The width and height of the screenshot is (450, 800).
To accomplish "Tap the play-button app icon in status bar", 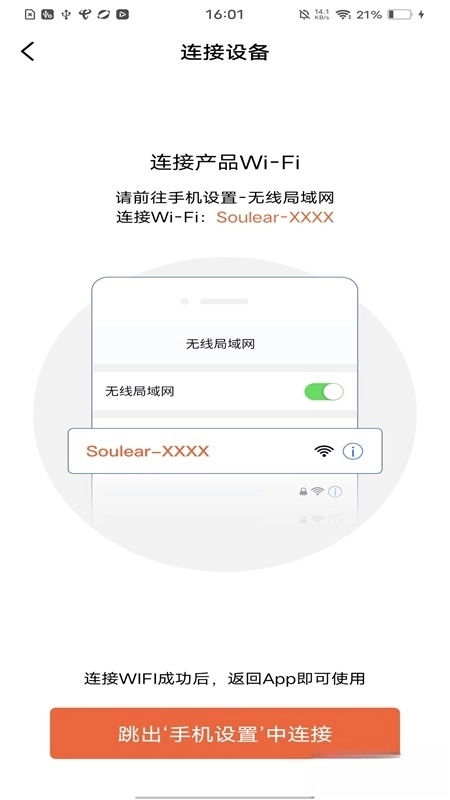I will pyautogui.click(x=122, y=14).
